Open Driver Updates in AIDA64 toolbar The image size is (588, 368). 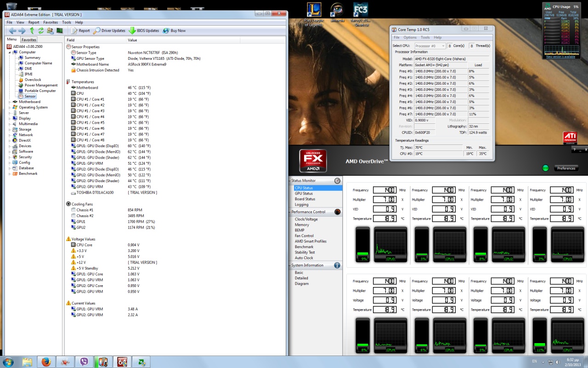click(x=109, y=31)
